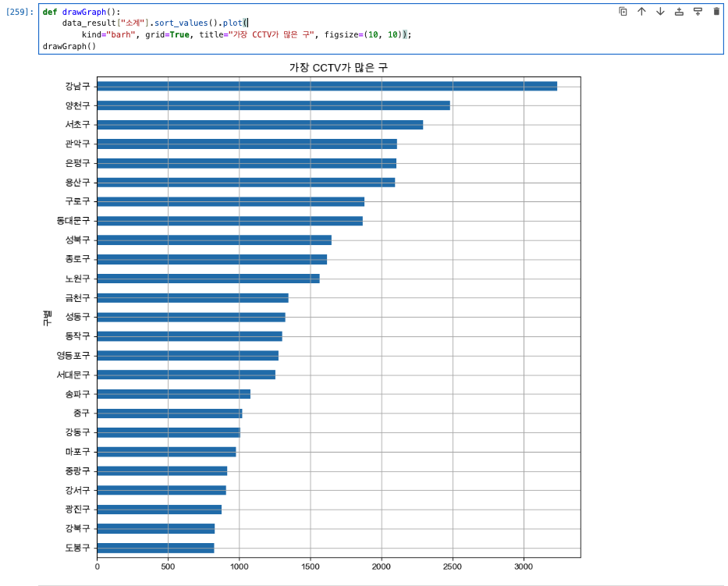
Task: Click the 3000 tick on the x-axis
Action: [x=524, y=567]
